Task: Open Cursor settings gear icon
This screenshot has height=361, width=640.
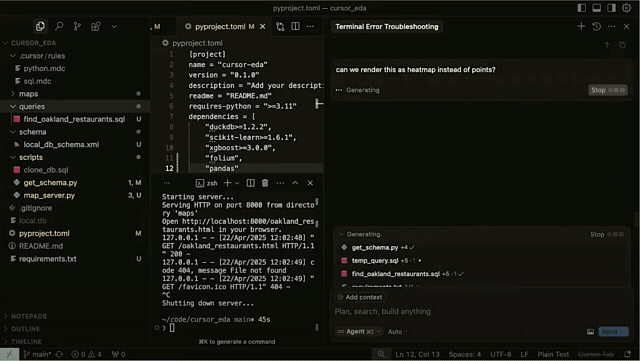Action: tap(627, 8)
